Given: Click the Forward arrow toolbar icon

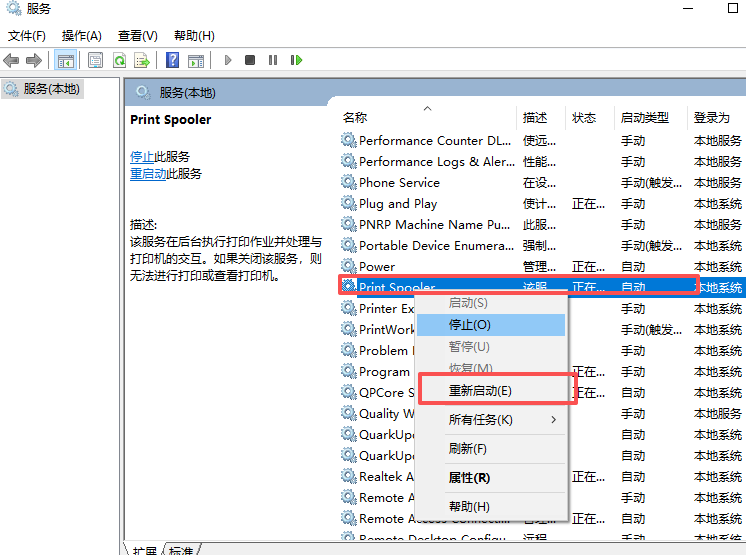Looking at the screenshot, I should 34,60.
